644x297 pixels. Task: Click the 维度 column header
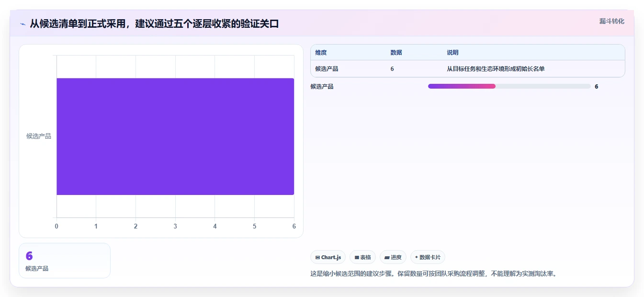321,53
